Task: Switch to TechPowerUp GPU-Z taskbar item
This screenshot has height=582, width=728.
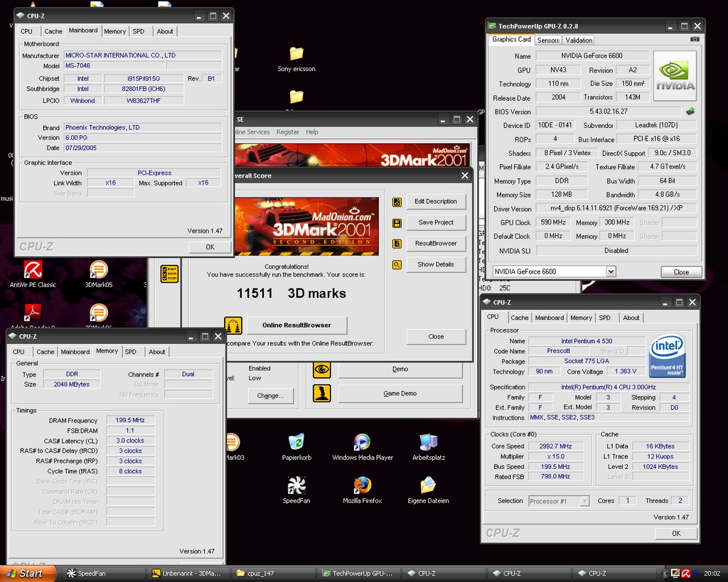Action: pyautogui.click(x=359, y=573)
